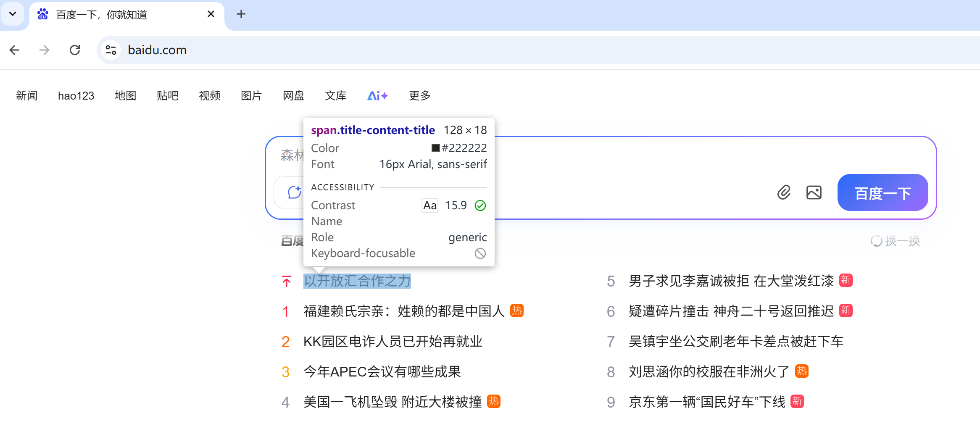The image size is (980, 437).
Task: Go back using the browser back arrow
Action: pos(15,50)
